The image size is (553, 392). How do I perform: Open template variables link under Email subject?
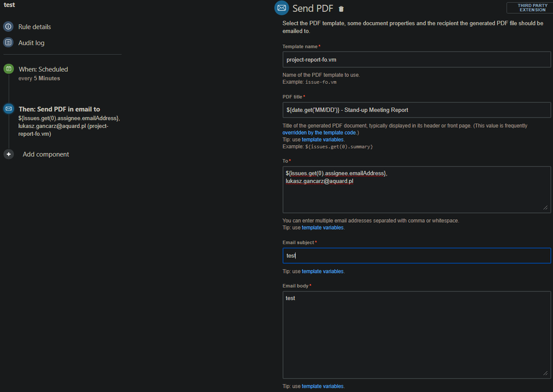[x=322, y=271]
